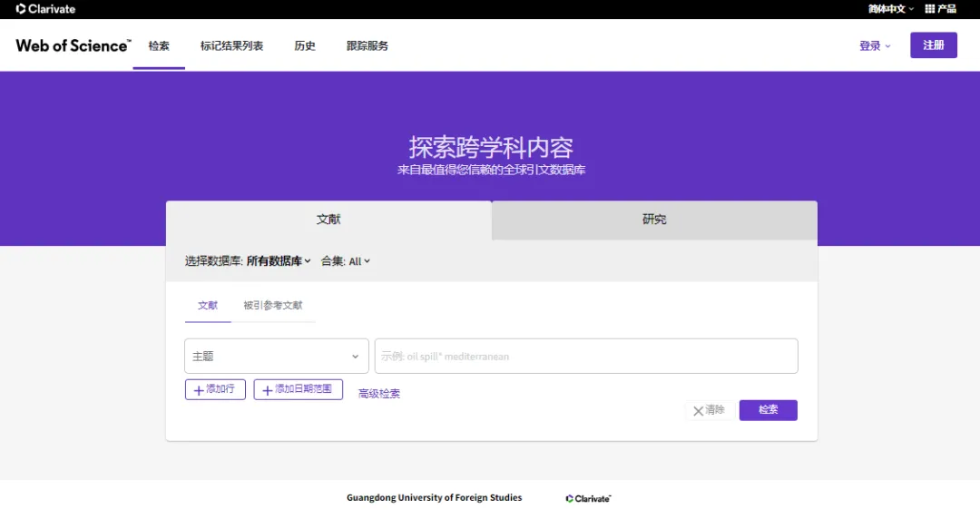Click the search term input field
The image size is (980, 519).
click(x=586, y=356)
